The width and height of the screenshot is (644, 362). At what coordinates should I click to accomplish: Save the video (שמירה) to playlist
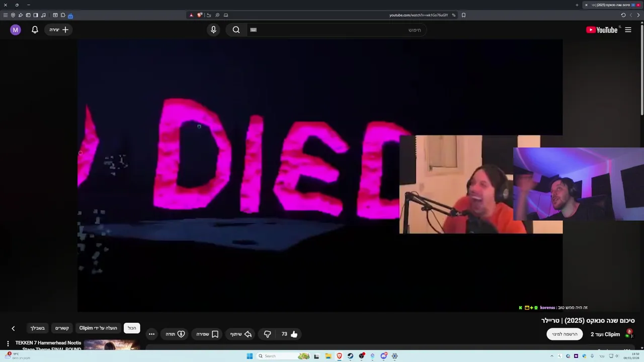coord(207,334)
